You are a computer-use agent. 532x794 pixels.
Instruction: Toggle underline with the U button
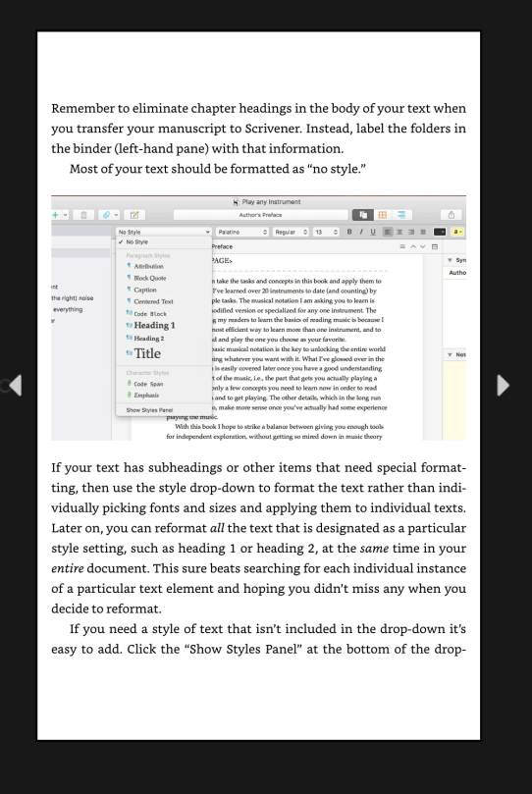click(373, 232)
